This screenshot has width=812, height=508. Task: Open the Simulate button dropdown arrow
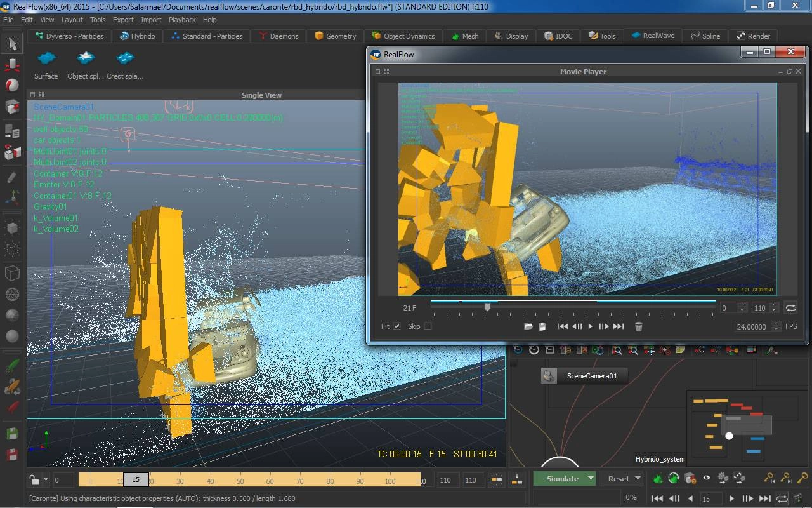590,479
